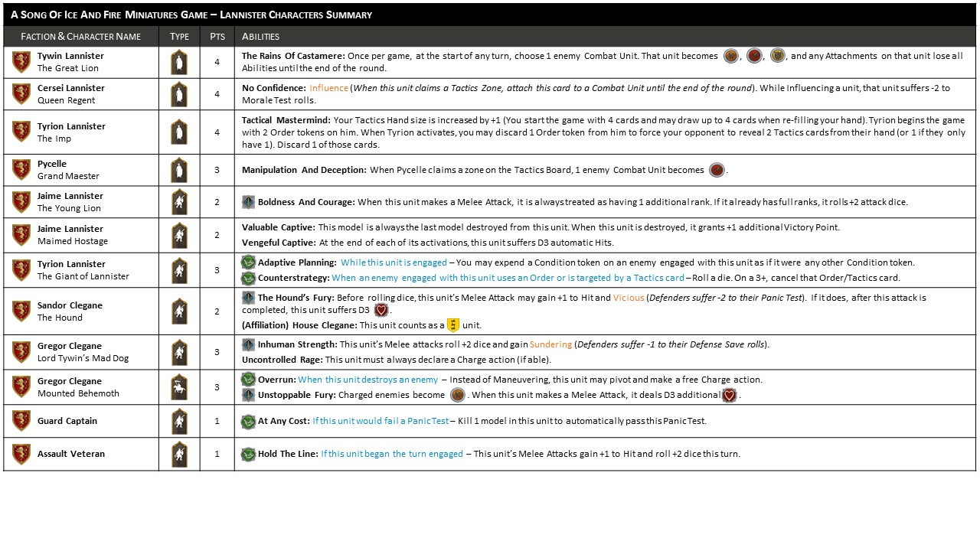This screenshot has width=980, height=551.
Task: Click the ability name 'Manipulation And Deception'
Action: click(304, 170)
